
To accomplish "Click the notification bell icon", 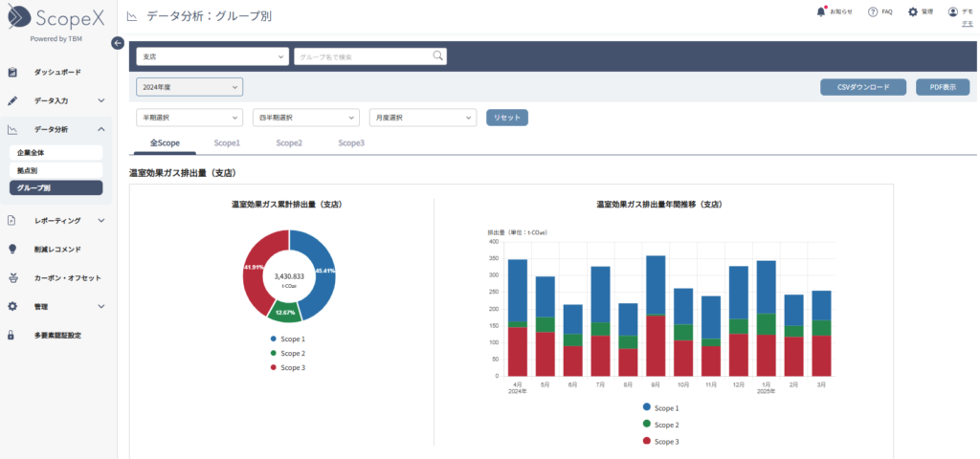I will pyautogui.click(x=820, y=11).
